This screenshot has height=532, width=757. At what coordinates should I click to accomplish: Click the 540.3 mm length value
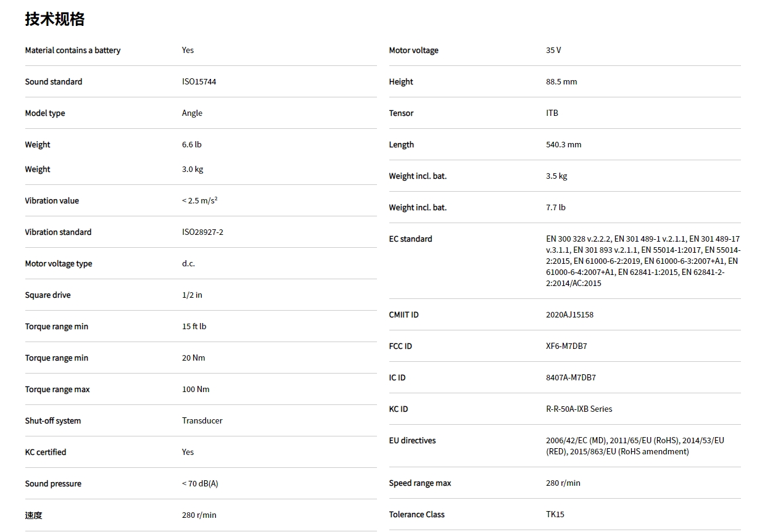563,145
